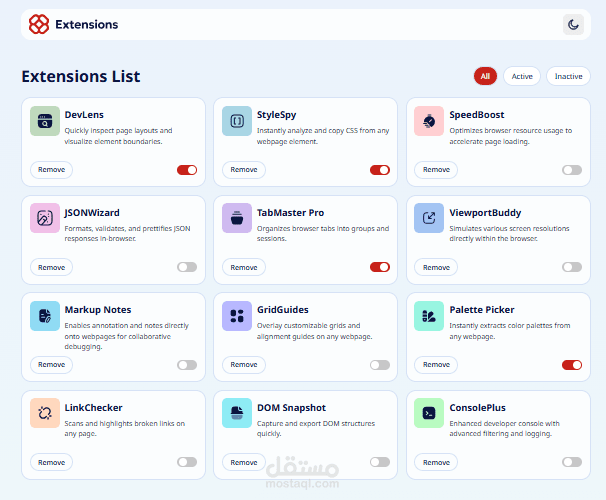Click the 'Palette Picker' title text

pos(482,310)
